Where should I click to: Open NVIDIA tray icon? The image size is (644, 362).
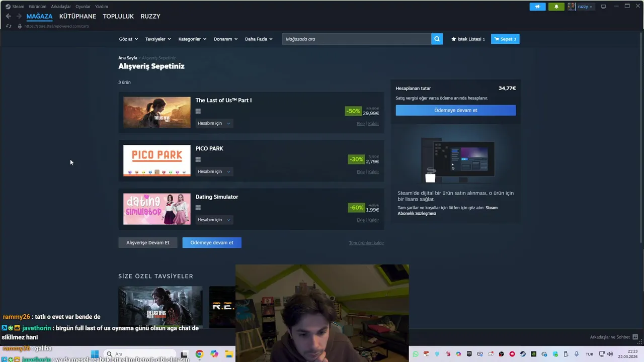click(533, 354)
